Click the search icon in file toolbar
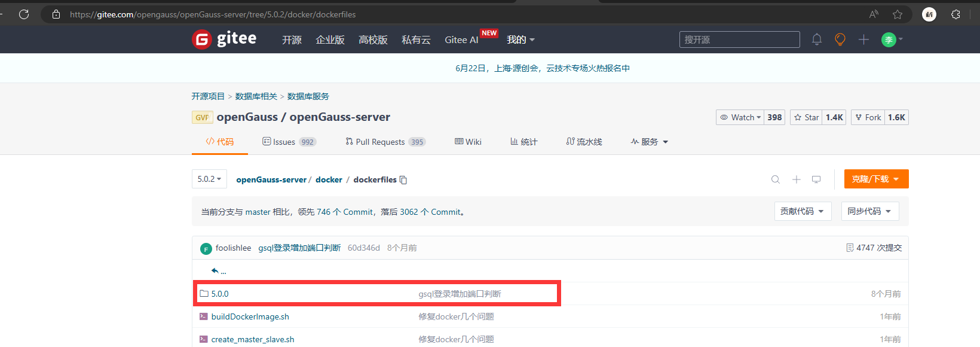This screenshot has width=980, height=347. point(776,179)
